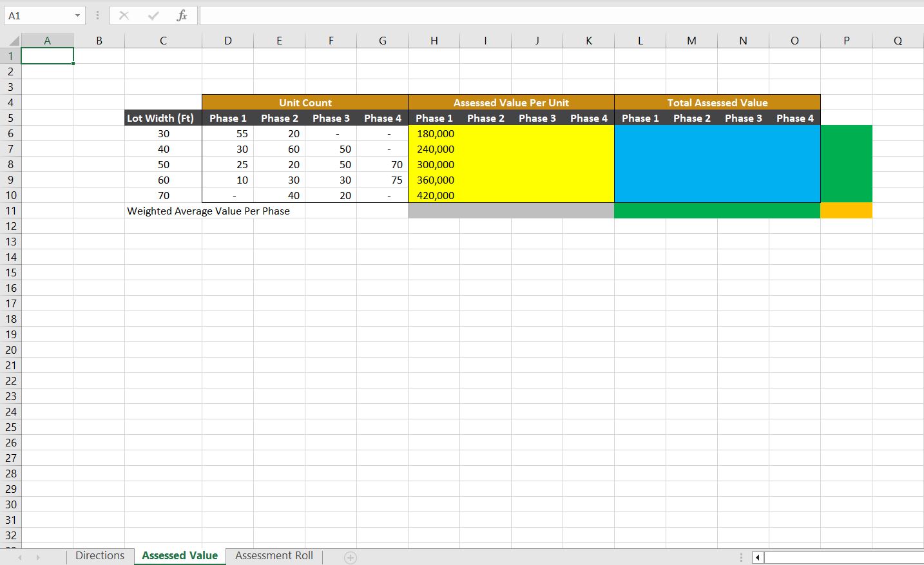The image size is (924, 565).
Task: Click the blue cell L6
Action: point(640,133)
